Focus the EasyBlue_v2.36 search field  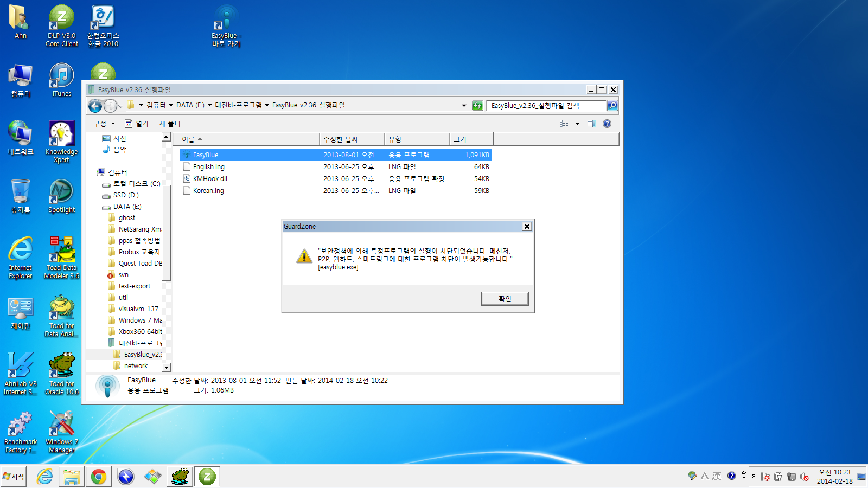pos(546,106)
